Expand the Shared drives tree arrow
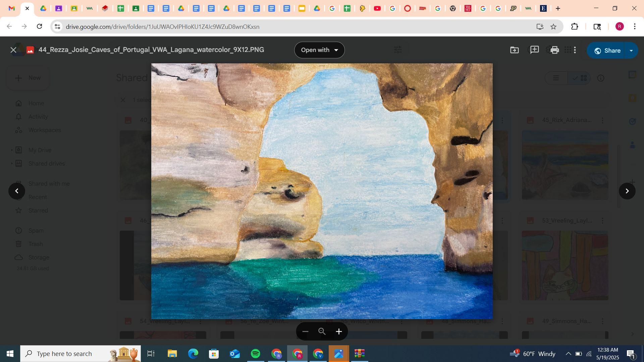This screenshot has height=362, width=644. click(x=12, y=164)
